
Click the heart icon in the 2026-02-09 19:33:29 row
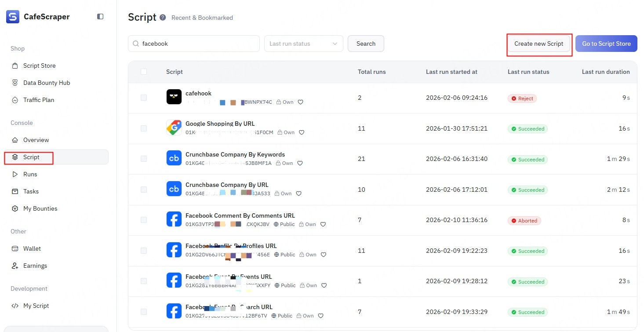[321, 316]
